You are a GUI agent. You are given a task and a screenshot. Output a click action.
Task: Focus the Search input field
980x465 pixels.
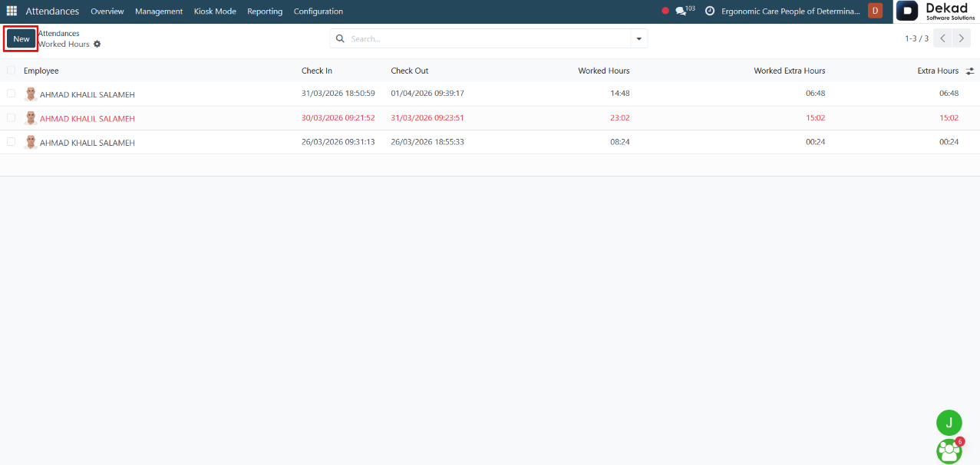[x=488, y=38]
